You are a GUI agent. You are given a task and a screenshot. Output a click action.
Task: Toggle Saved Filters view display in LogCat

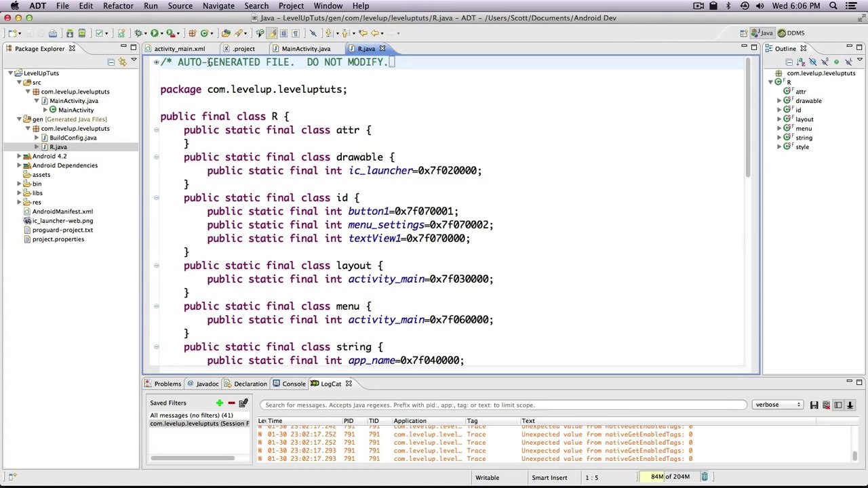coord(837,405)
